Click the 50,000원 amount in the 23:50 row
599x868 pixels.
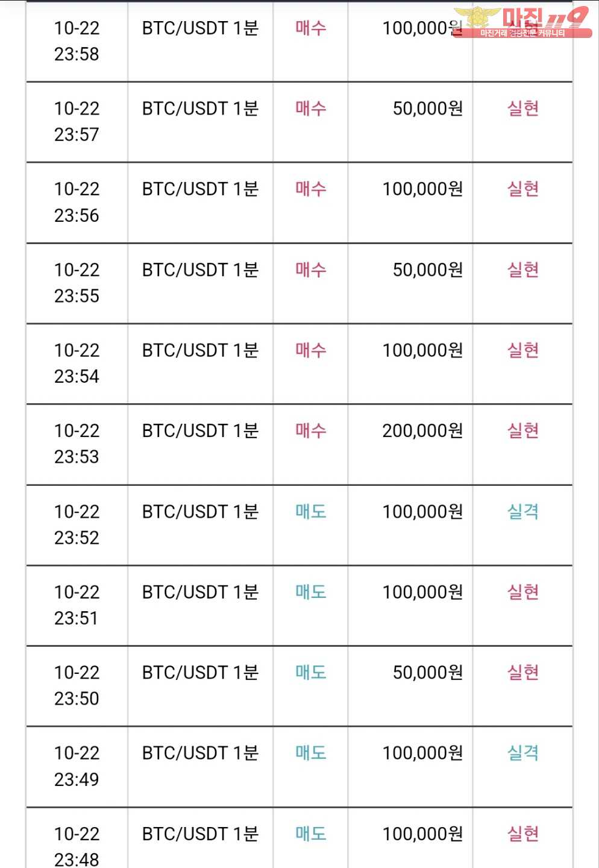tap(428, 673)
